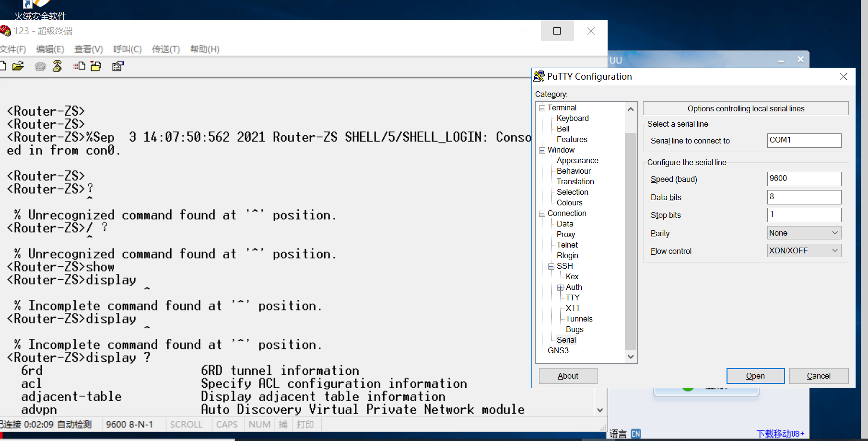The width and height of the screenshot is (868, 441).
Task: Collapse the Connection tree node
Action: pyautogui.click(x=542, y=214)
